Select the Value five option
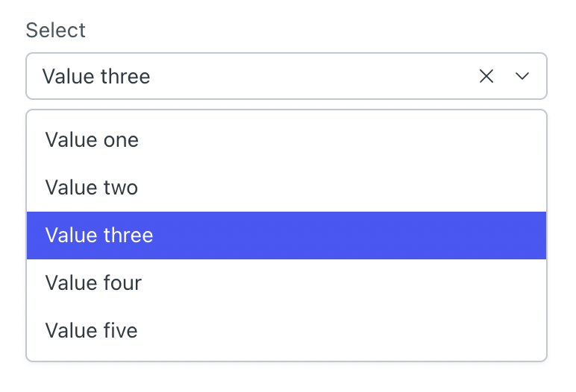 point(287,330)
